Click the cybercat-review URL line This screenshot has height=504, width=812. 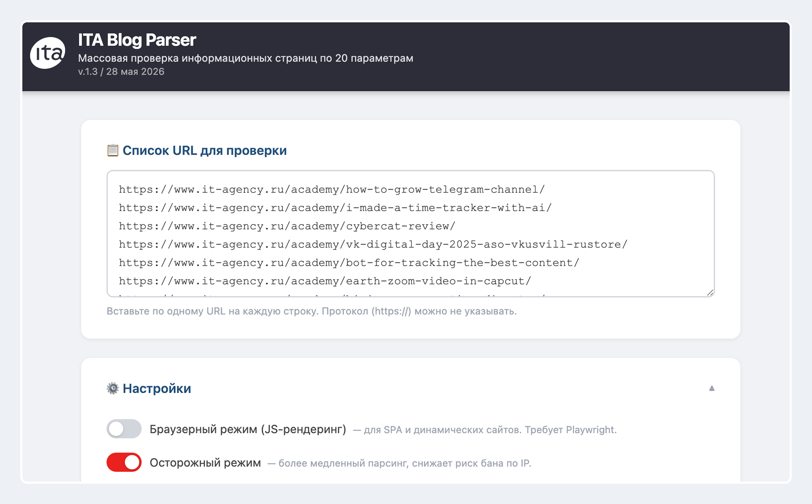tap(287, 226)
